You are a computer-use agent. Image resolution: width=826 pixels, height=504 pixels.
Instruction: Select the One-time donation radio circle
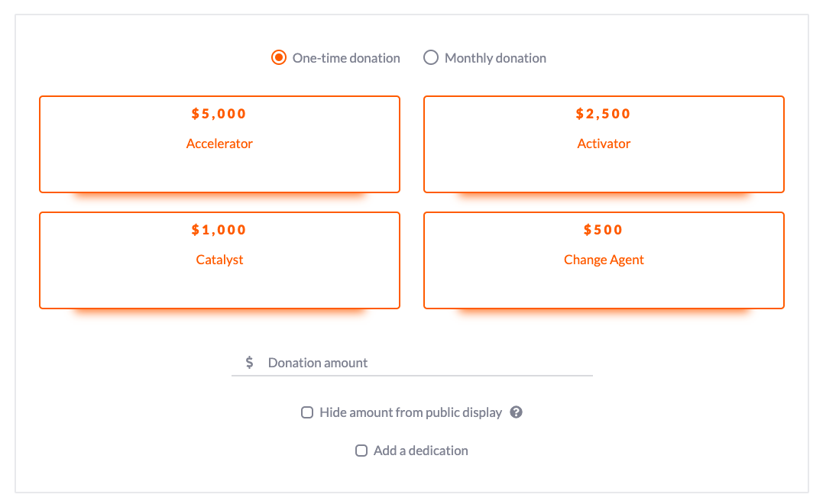coord(279,57)
